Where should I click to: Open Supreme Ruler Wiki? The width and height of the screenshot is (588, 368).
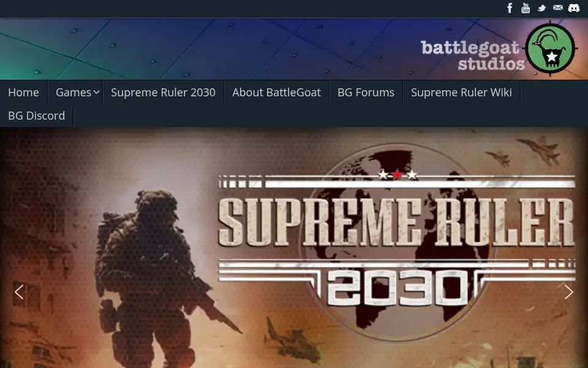(x=461, y=93)
